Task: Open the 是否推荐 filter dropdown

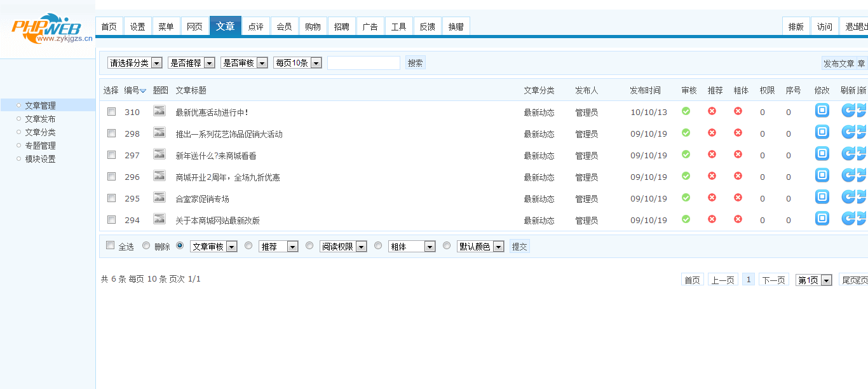Action: pos(191,63)
